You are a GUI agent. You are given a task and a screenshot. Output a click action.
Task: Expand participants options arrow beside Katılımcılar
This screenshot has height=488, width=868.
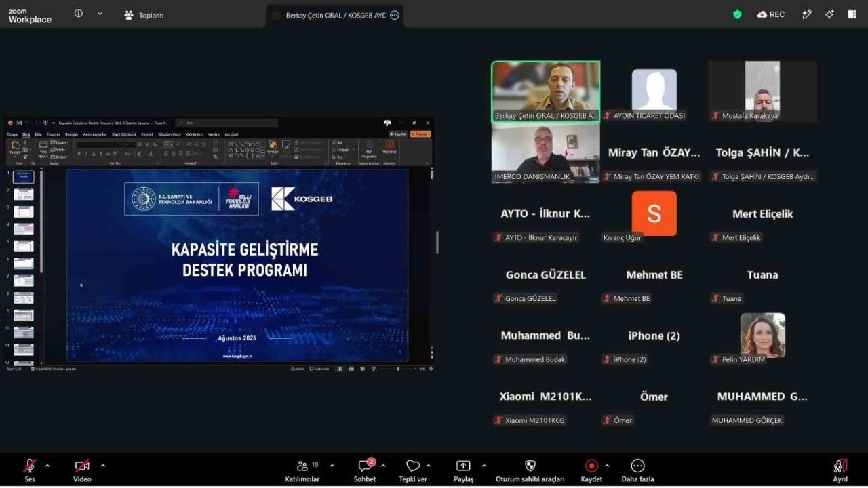(332, 466)
